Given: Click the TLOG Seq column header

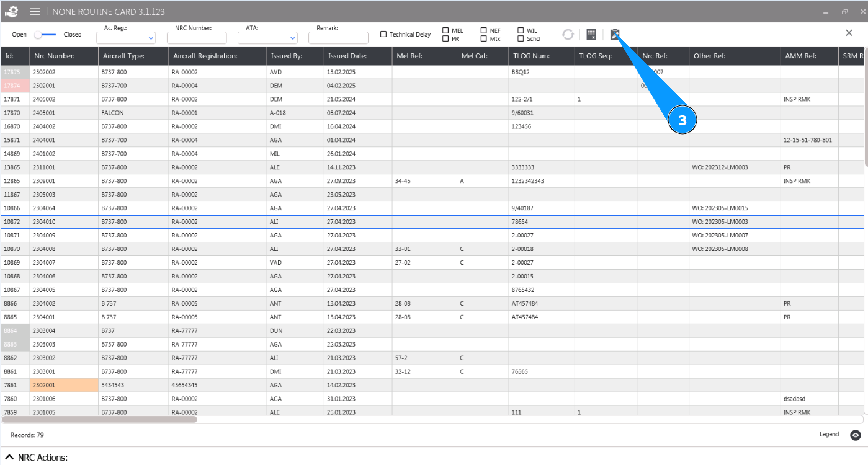Looking at the screenshot, I should click(x=606, y=56).
